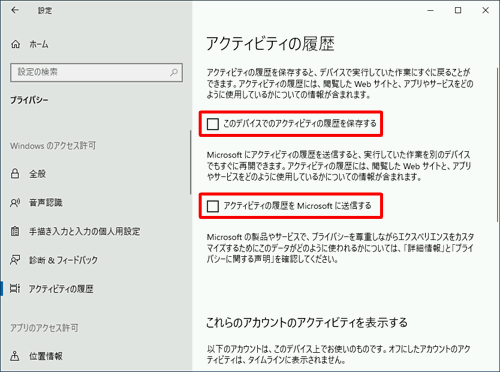Maximize the 設定 window

[x=458, y=10]
